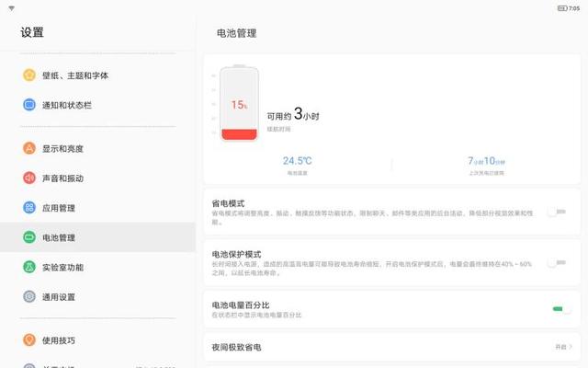Viewport: 588px width, 368px height.
Task: Click the 电池电量百分比 title text
Action: (241, 305)
